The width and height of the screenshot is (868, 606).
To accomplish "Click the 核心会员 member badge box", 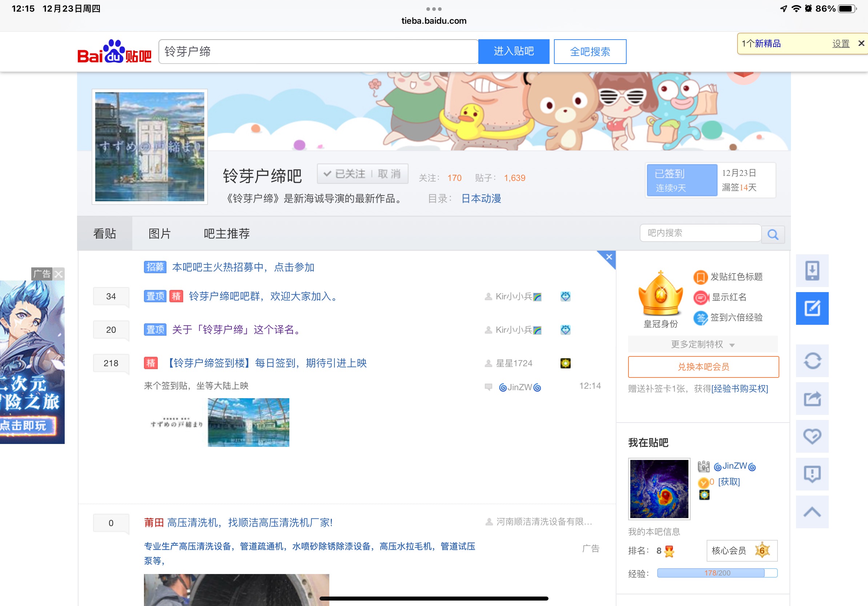I will pos(742,550).
